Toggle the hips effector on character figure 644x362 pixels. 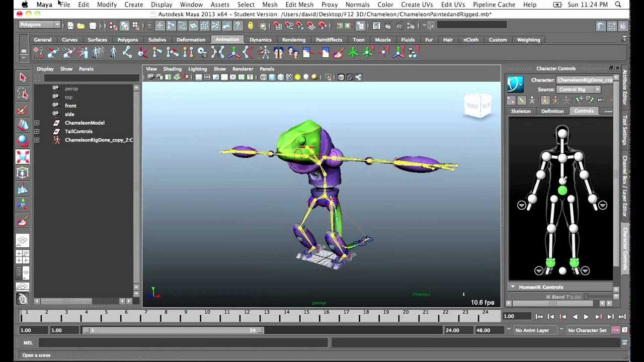(562, 191)
